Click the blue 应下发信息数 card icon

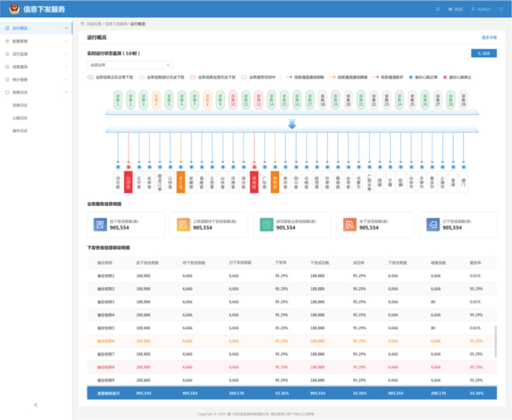tap(99, 224)
